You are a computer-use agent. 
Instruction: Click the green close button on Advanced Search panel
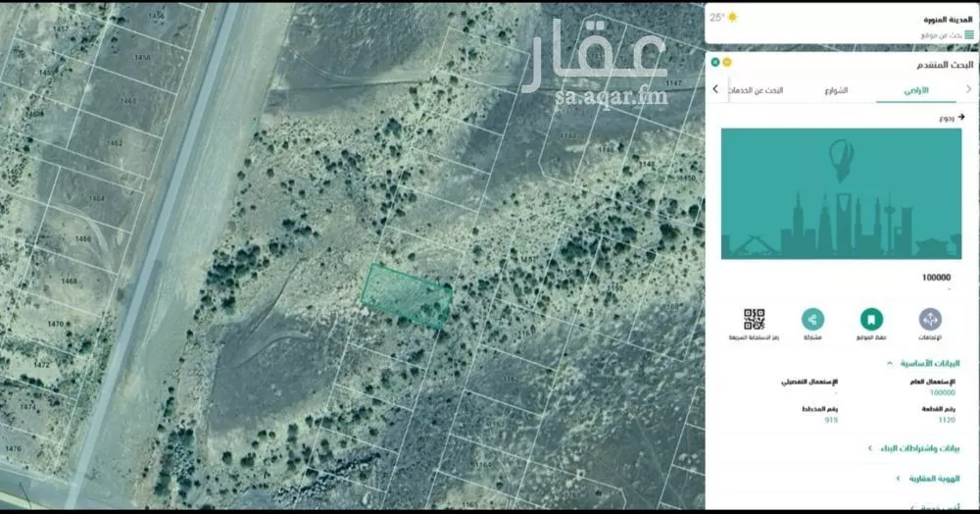715,62
